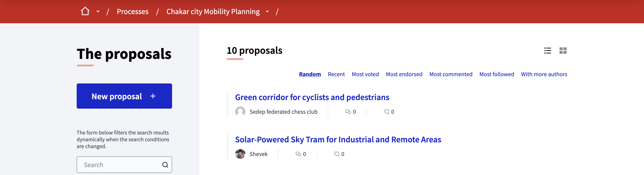This screenshot has width=644, height=175.
Task: Select the list view icon
Action: [x=548, y=51]
